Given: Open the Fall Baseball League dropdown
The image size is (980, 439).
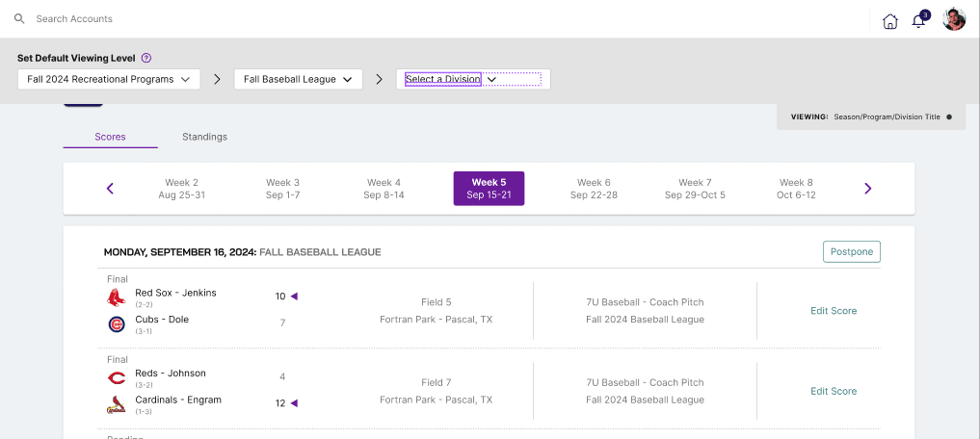Looking at the screenshot, I should (298, 79).
